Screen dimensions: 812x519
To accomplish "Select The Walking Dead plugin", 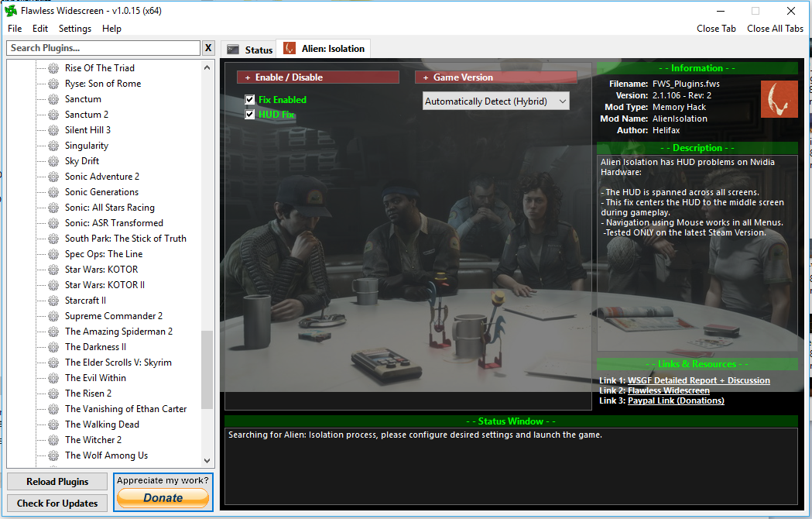I will pyautogui.click(x=102, y=424).
